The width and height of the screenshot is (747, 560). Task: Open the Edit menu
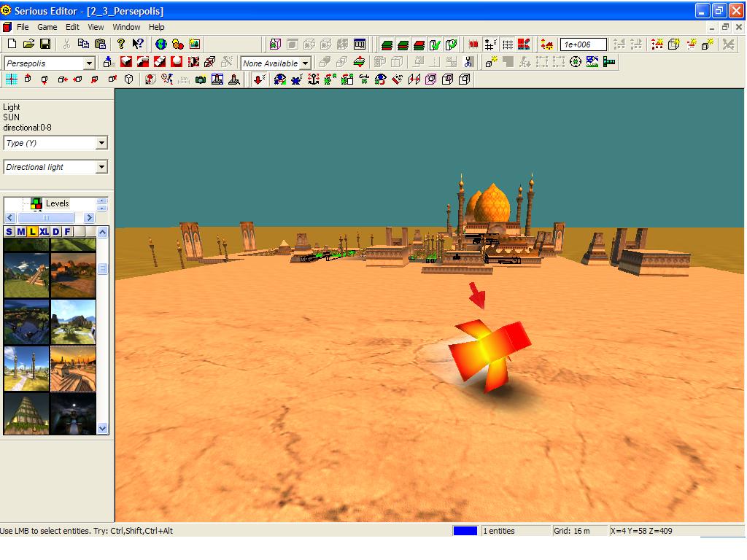pos(72,27)
